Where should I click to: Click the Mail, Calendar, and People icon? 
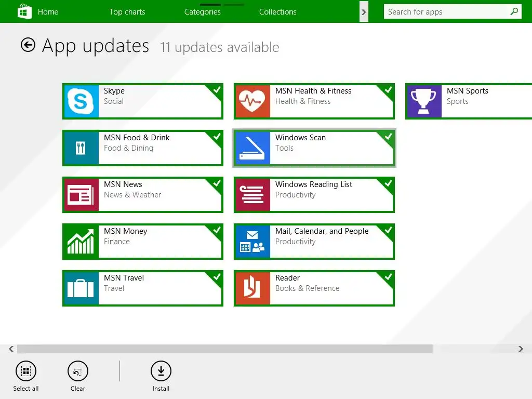(252, 242)
